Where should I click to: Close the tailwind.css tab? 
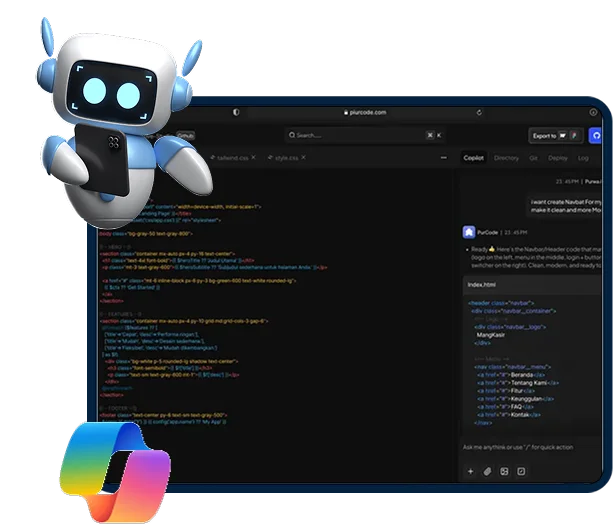tap(254, 157)
